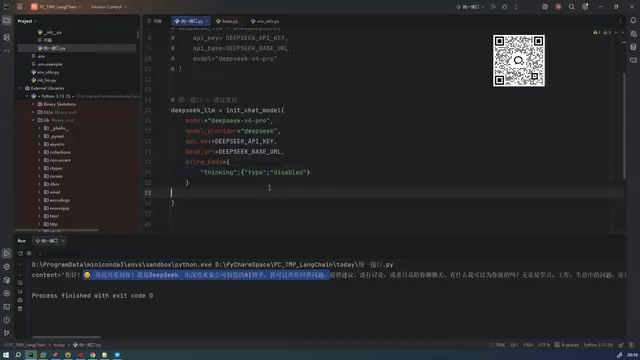Open the Git branch tool window icon
Image resolution: width=640 pixels, height=360 pixels.
[7, 333]
